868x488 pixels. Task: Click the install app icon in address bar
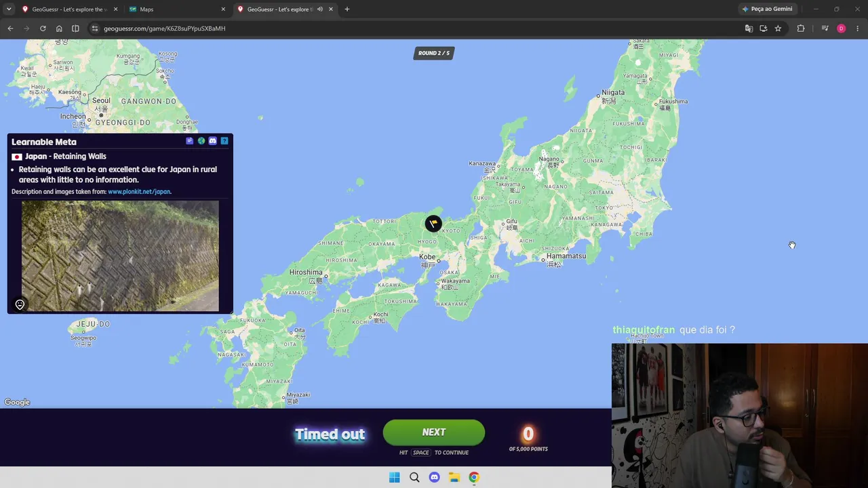pos(764,28)
